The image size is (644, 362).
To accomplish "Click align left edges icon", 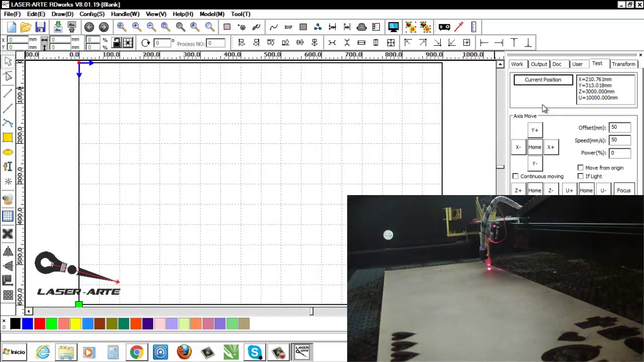I will [x=242, y=43].
